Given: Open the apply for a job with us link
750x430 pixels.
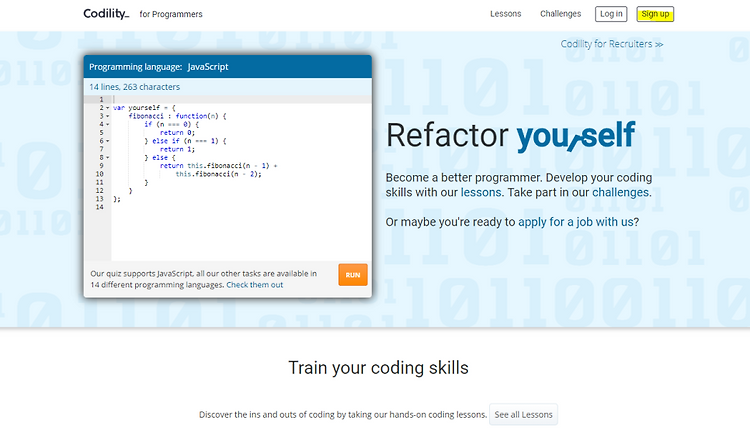Looking at the screenshot, I should (576, 222).
